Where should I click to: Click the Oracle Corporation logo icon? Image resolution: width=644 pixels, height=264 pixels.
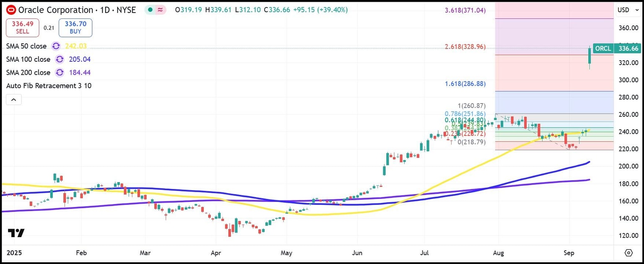10,10
